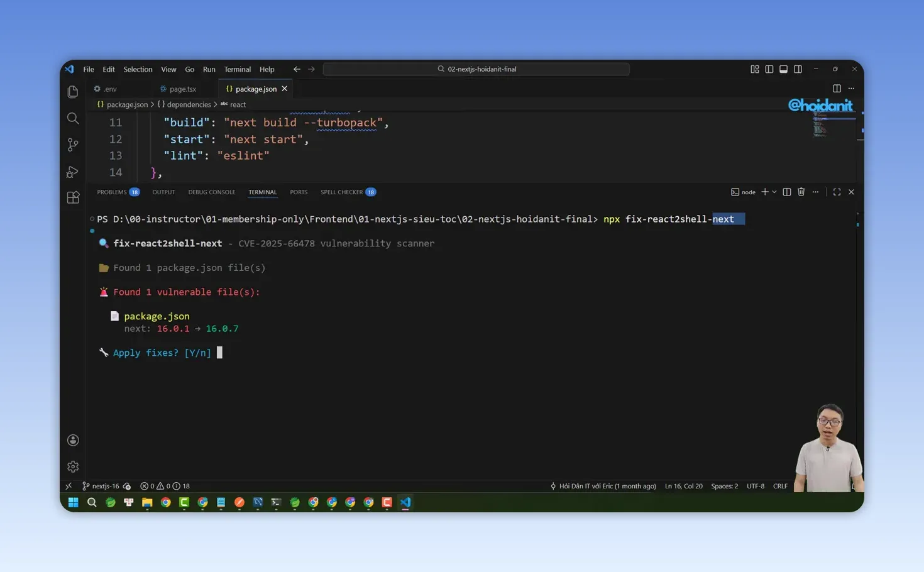Maximize the panel size
Image resolution: width=924 pixels, height=572 pixels.
[837, 192]
